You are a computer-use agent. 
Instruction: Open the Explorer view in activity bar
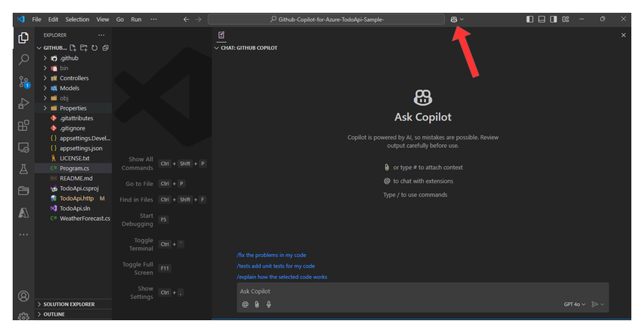[23, 38]
